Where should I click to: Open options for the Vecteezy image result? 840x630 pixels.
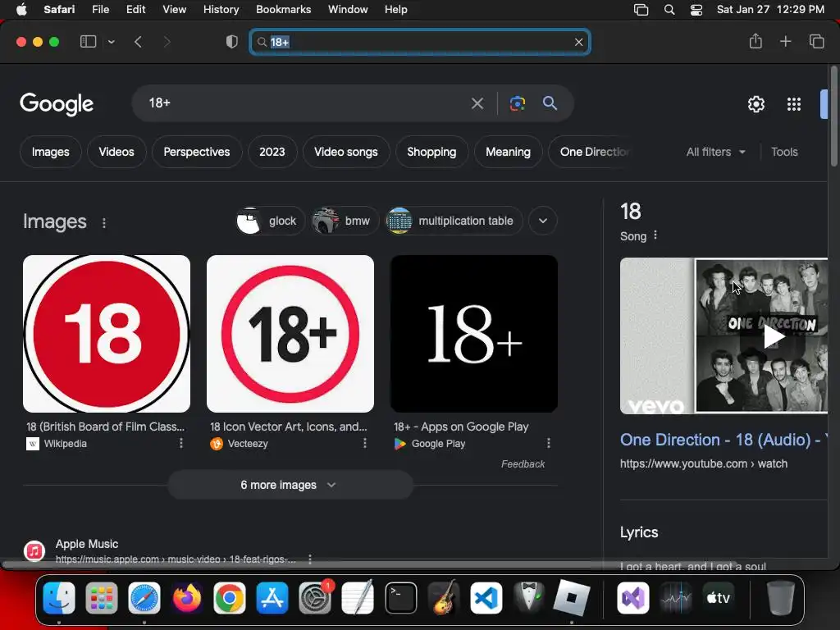pos(365,443)
